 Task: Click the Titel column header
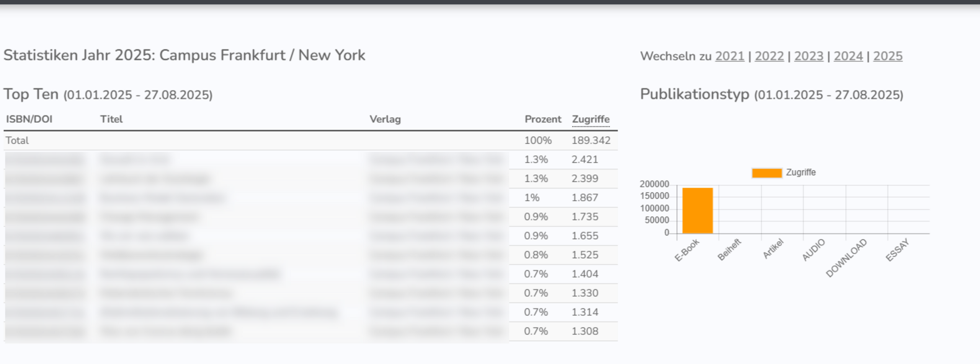pyautogui.click(x=111, y=119)
